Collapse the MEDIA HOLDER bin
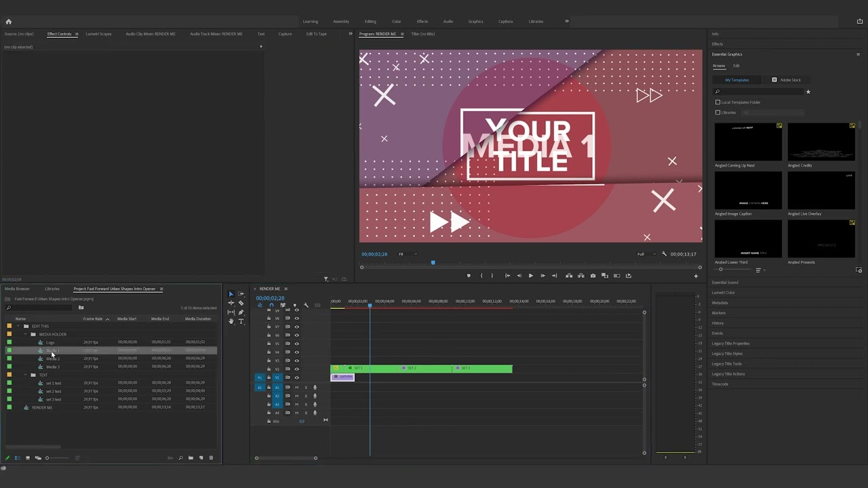Screen dimensions: 868x488 tap(25, 334)
